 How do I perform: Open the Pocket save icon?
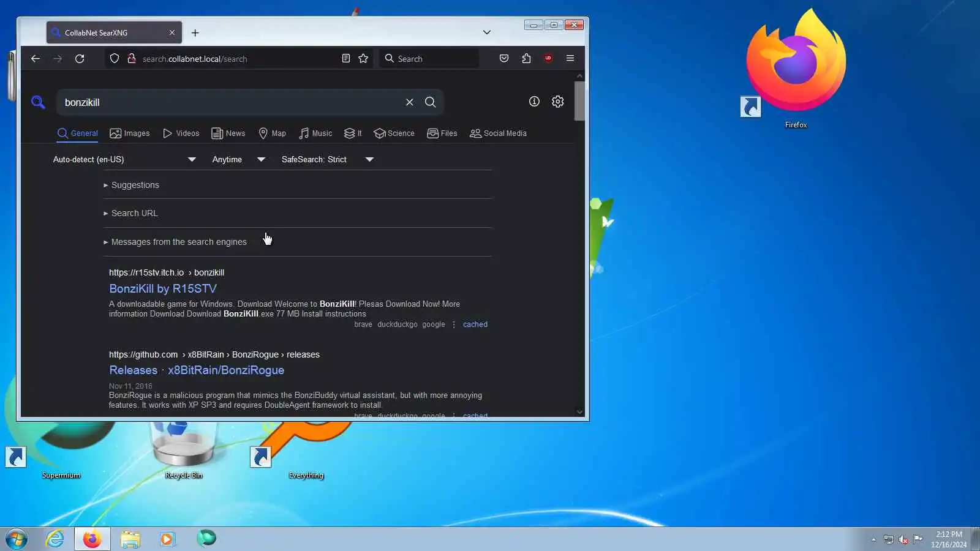click(x=504, y=59)
